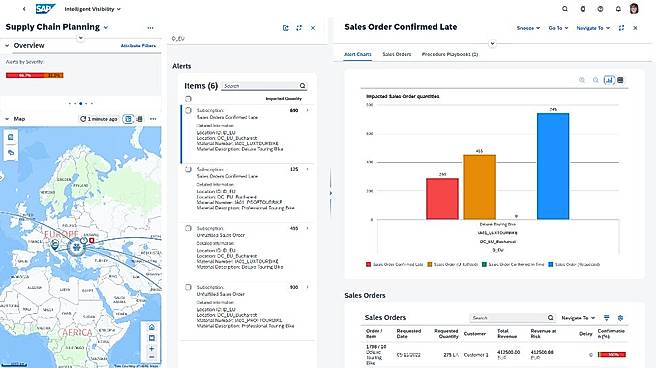Image resolution: width=656 pixels, height=368 pixels.
Task: Show the alert chart as bar chart
Action: (609, 80)
